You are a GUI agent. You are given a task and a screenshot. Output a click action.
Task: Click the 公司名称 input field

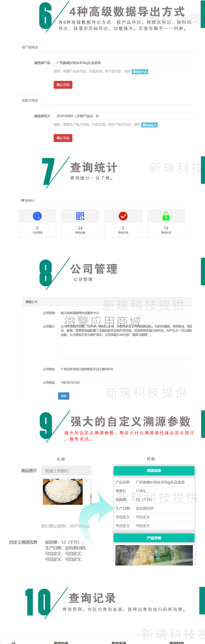(x=125, y=313)
